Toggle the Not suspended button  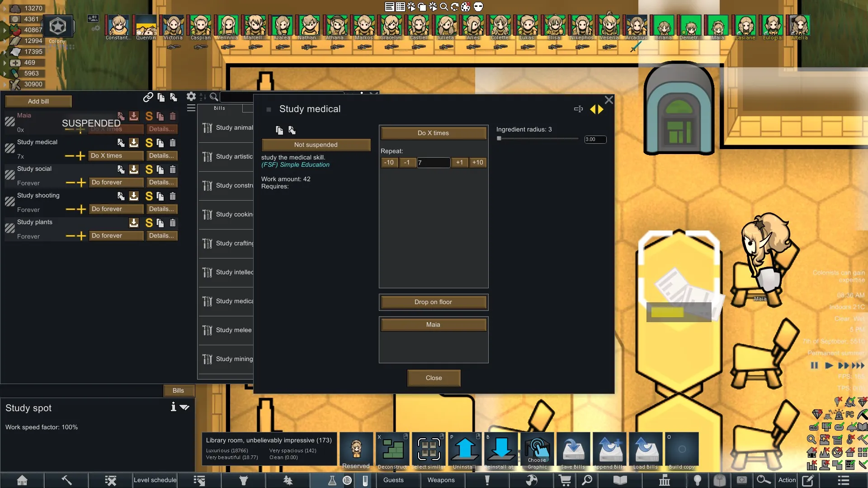(316, 145)
